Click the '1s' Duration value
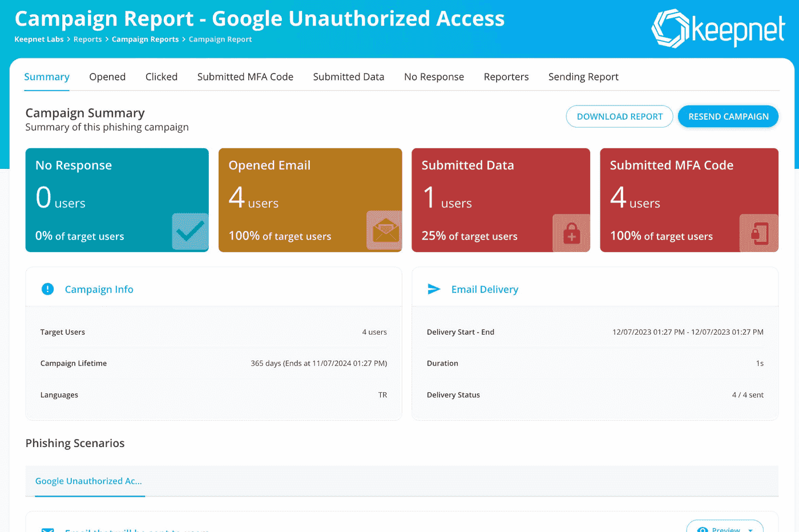The height and width of the screenshot is (532, 799). [760, 363]
